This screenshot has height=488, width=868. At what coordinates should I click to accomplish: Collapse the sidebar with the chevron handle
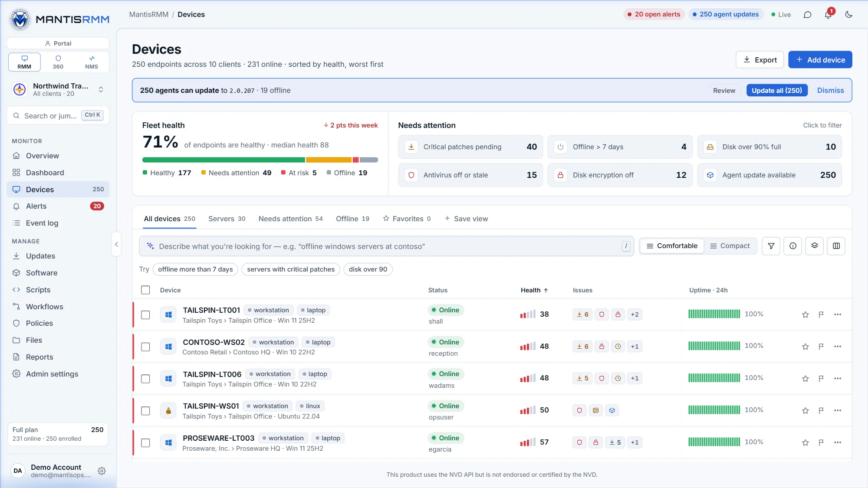116,244
